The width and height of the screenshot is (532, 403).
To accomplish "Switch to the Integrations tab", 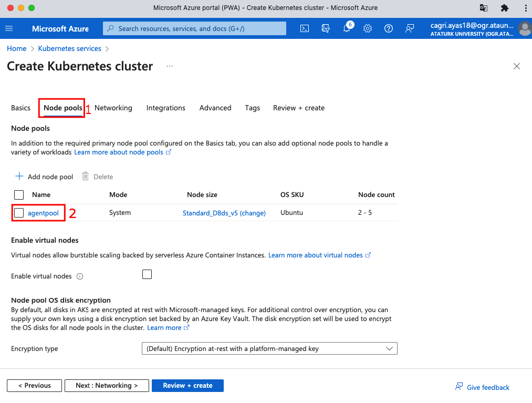I will 165,108.
